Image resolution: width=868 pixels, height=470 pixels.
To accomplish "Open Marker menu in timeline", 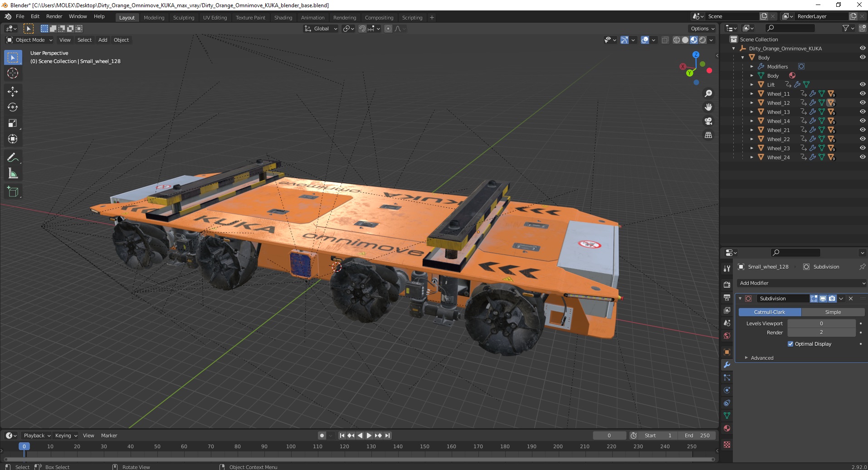I will coord(109,436).
